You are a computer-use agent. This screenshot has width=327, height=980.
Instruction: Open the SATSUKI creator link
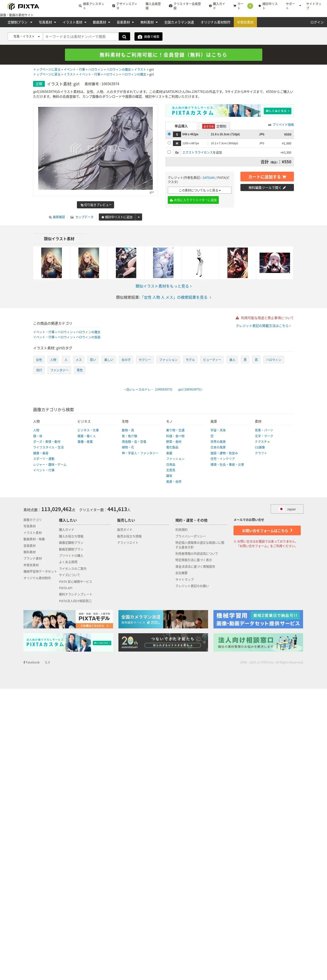coord(209,178)
